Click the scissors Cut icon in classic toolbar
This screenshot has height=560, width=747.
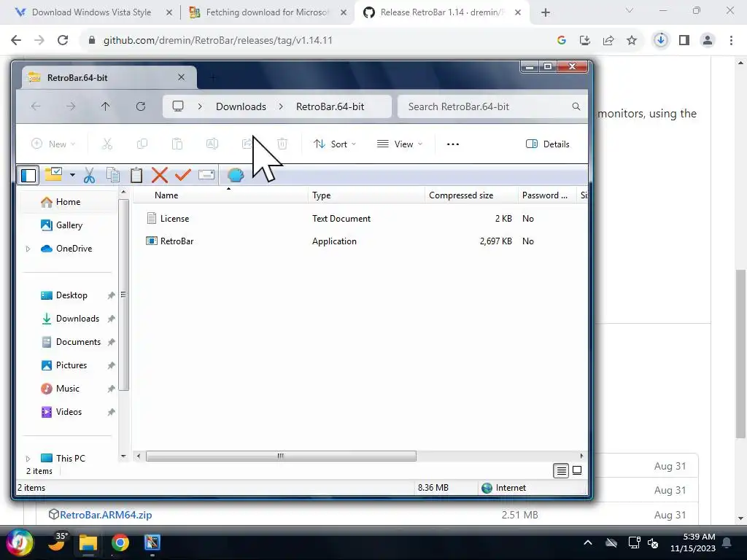click(x=89, y=175)
